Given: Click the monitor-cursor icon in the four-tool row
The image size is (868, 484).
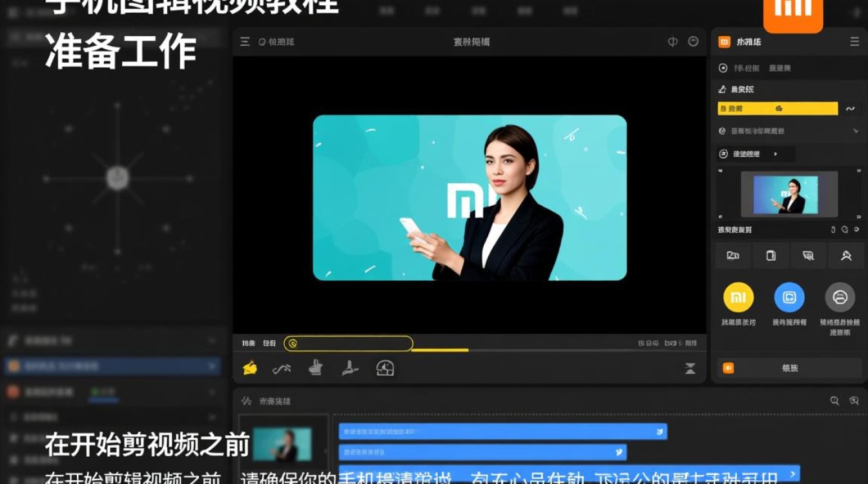Looking at the screenshot, I should pyautogui.click(x=808, y=256).
